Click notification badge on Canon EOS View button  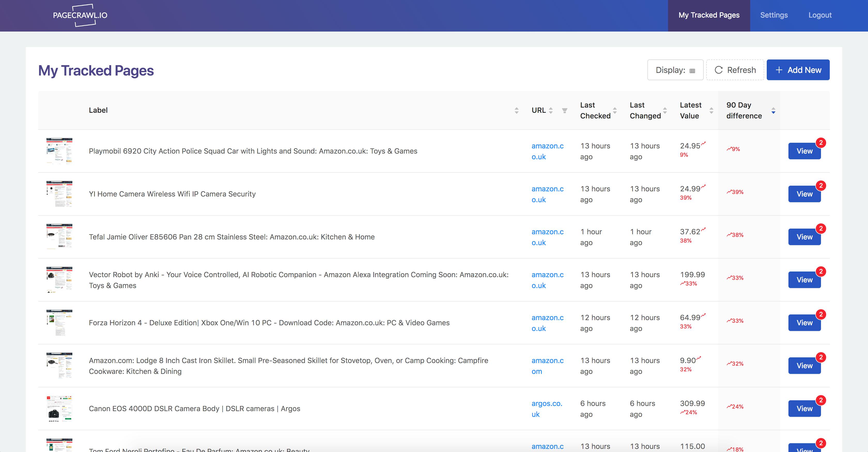point(821,400)
